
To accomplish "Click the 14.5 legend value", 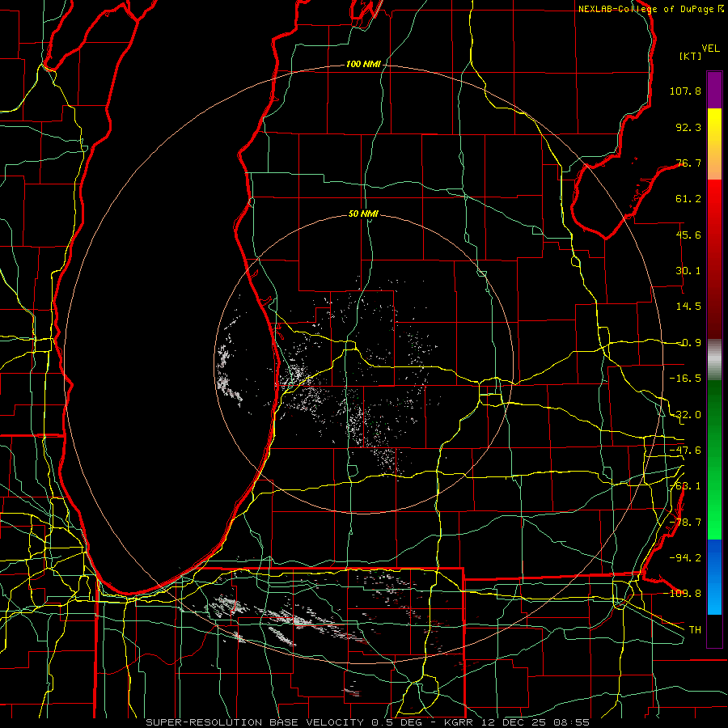I will pos(688,307).
